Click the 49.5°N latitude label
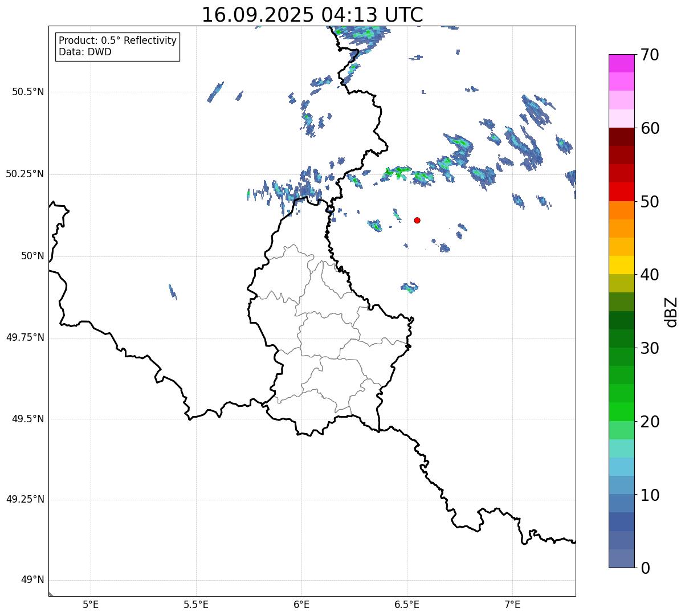This screenshot has height=616, width=685. [28, 419]
